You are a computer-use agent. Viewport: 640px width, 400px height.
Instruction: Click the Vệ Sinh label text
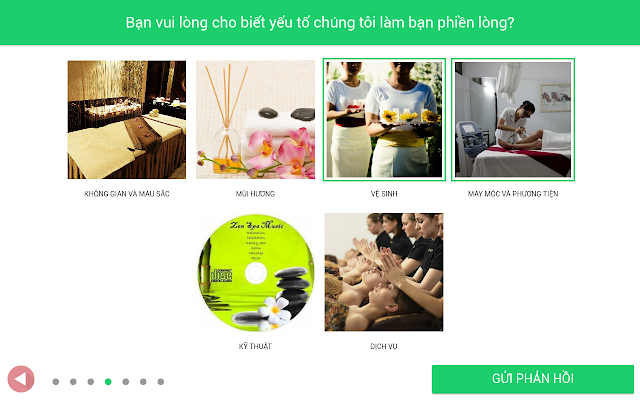384,194
